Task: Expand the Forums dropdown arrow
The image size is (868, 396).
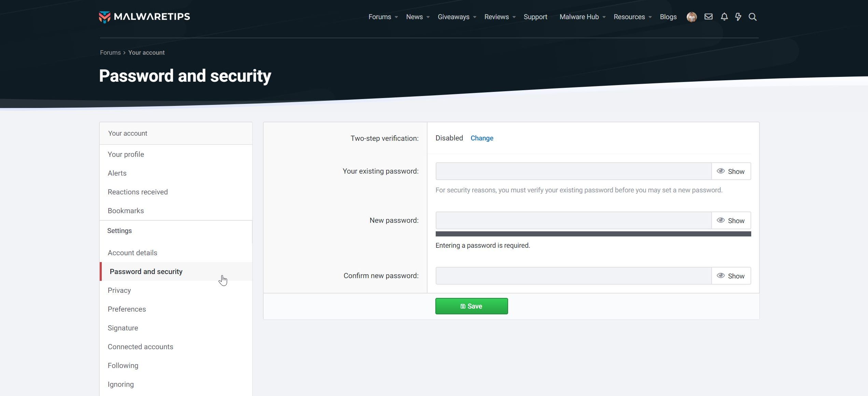Action: [396, 17]
